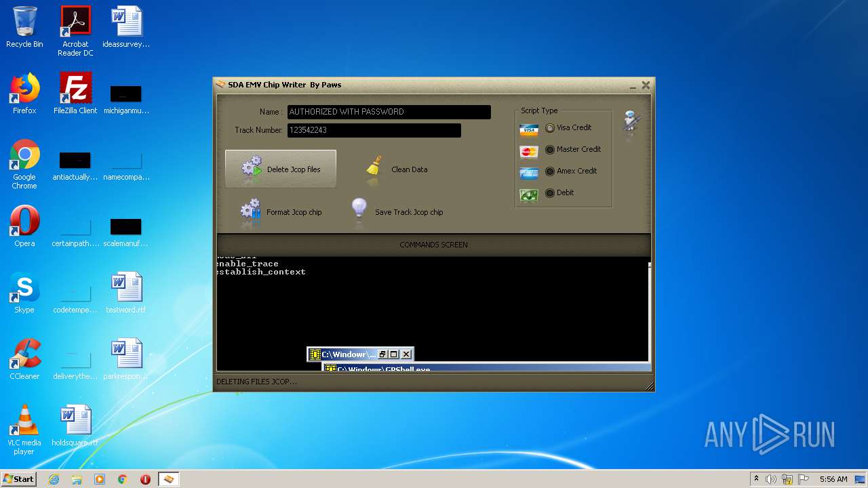Open the Skype desktop shortcut
The height and width of the screenshot is (488, 868).
coord(24,293)
